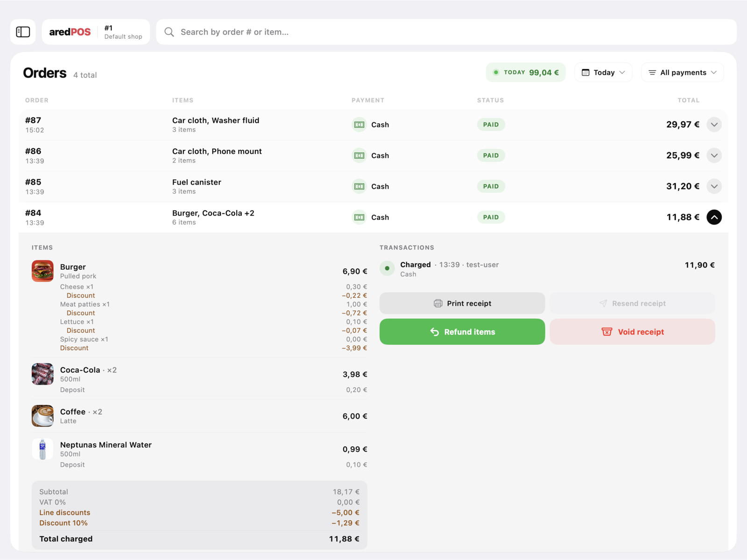Viewport: 747px width, 560px height.
Task: Focus the order search field
Action: 446,32
